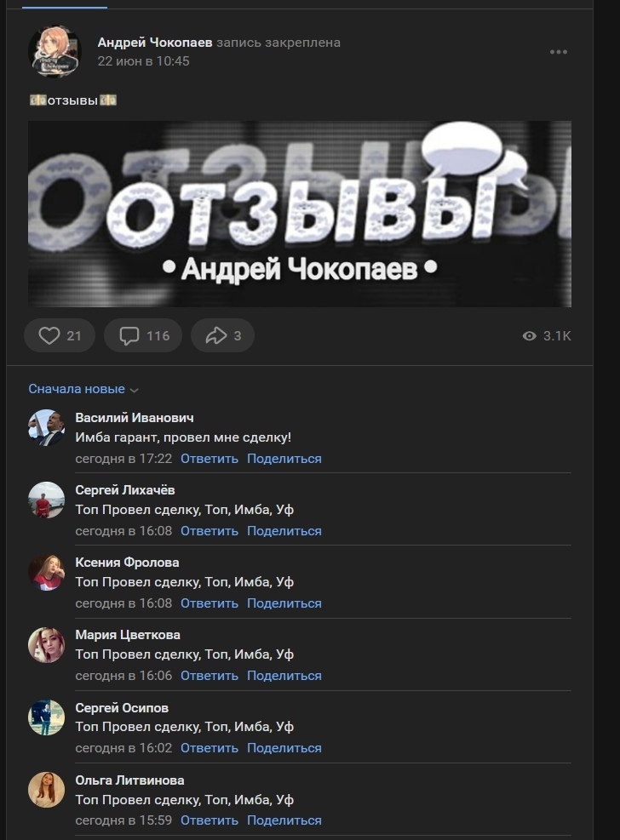Expand the Сначала новые sort dropdown

click(83, 389)
